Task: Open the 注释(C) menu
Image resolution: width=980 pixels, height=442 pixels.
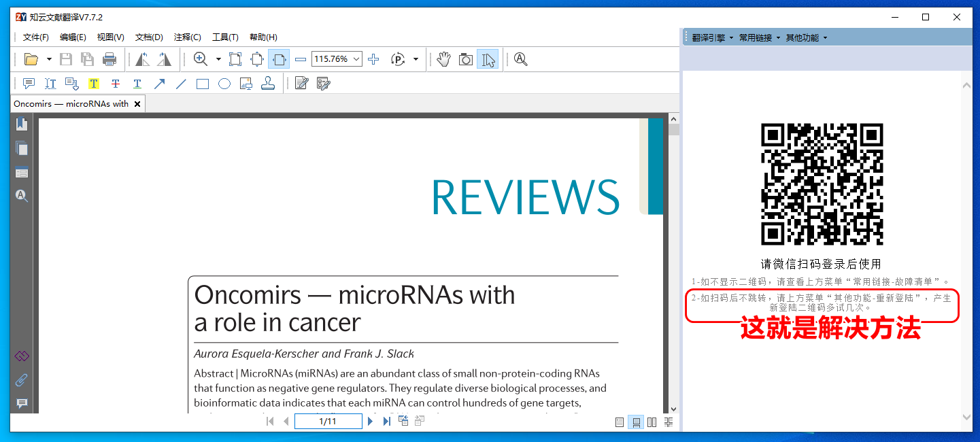Action: [x=187, y=37]
